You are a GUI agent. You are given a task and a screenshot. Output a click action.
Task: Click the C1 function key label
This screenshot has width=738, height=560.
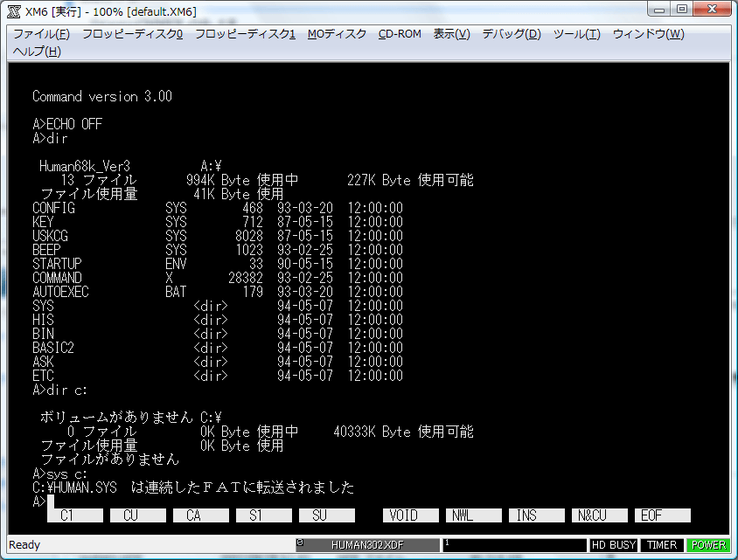click(x=67, y=515)
